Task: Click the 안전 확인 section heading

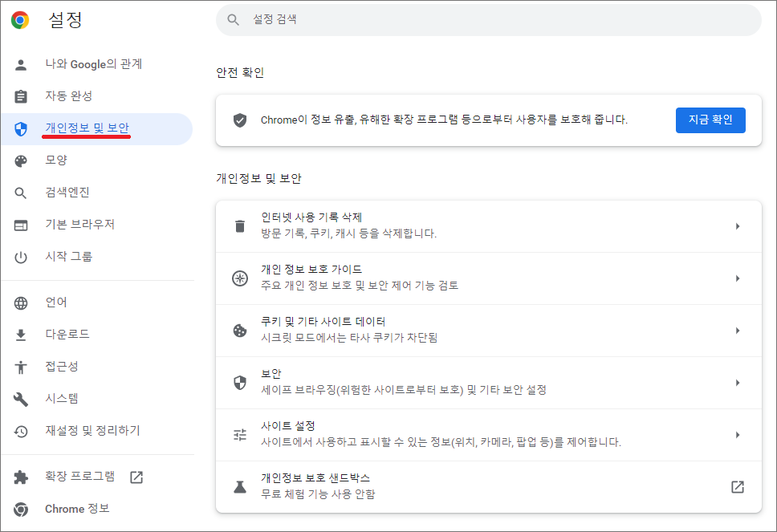Action: coord(240,73)
